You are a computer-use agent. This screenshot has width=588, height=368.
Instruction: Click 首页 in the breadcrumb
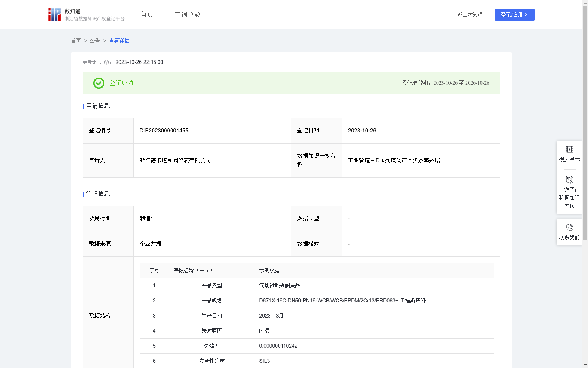76,41
